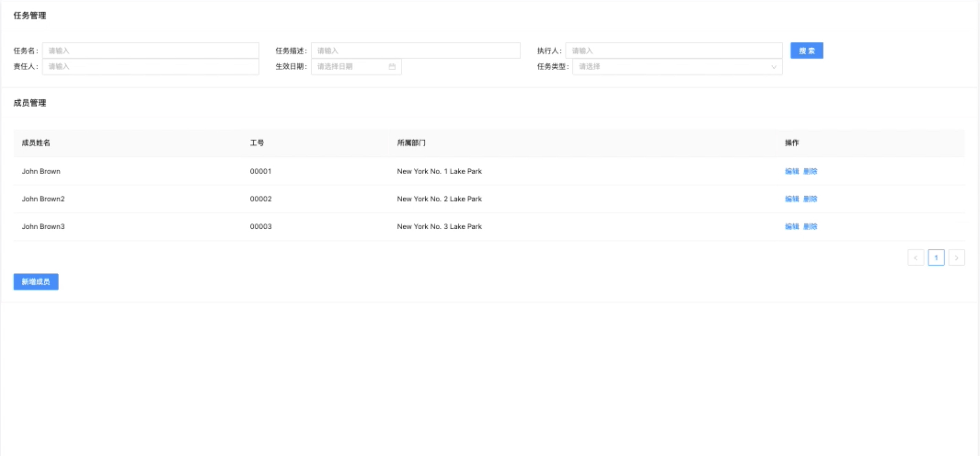Click the 新增成员 button
The width and height of the screenshot is (980, 456).
point(36,282)
